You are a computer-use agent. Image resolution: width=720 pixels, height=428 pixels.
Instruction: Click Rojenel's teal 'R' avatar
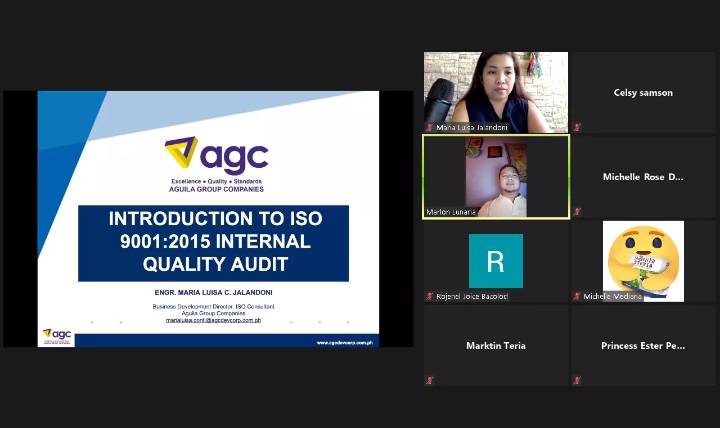(x=495, y=261)
